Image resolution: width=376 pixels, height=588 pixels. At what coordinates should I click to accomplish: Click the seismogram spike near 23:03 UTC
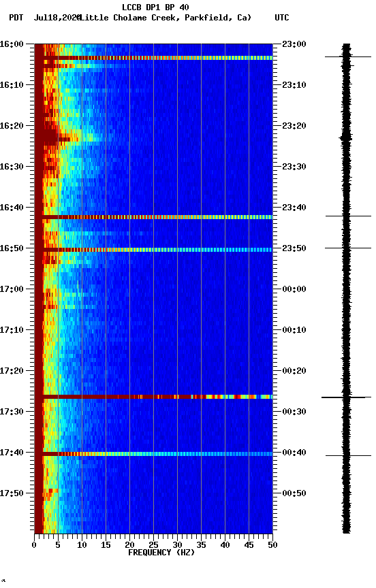click(348, 56)
